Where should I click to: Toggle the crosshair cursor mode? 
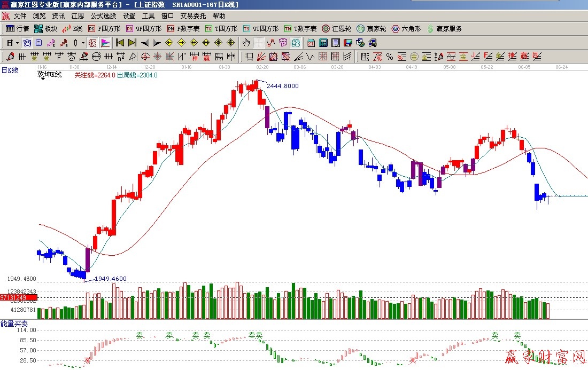pos(259,43)
